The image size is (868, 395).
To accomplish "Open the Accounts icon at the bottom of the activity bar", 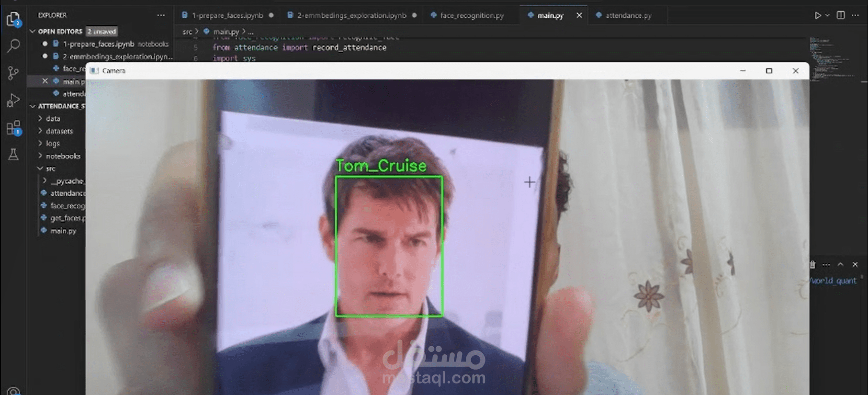I will 13,391.
